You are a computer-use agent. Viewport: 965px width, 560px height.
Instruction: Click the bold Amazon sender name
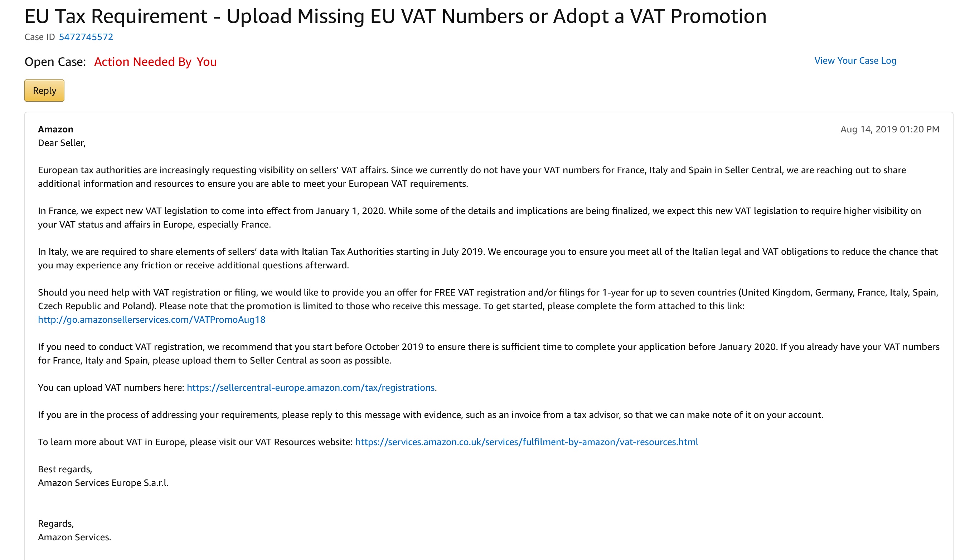55,130
